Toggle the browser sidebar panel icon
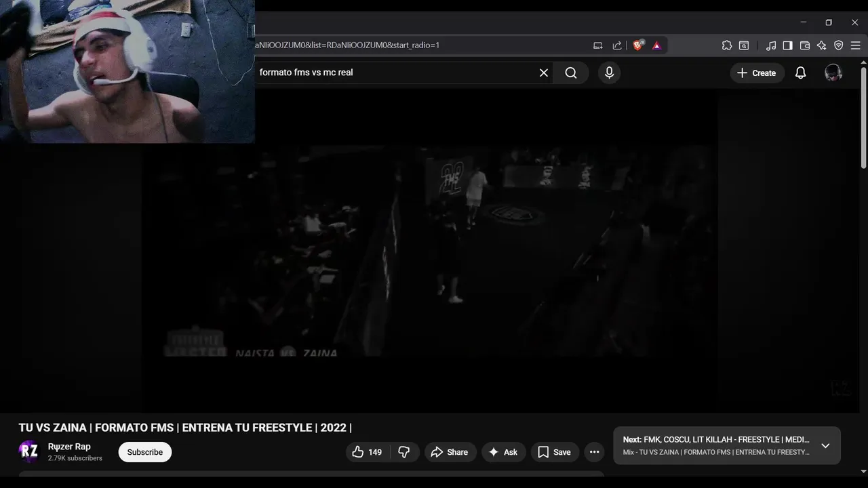 [x=787, y=45]
